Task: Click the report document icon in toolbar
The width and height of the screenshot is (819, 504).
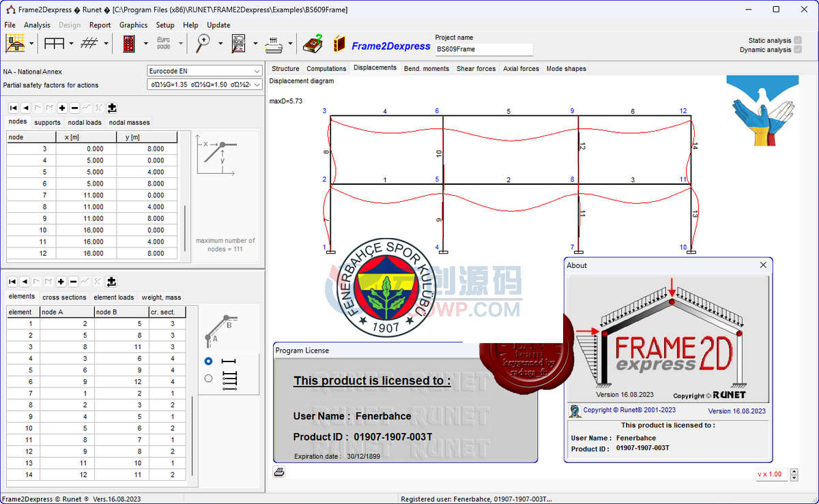Action: [238, 44]
